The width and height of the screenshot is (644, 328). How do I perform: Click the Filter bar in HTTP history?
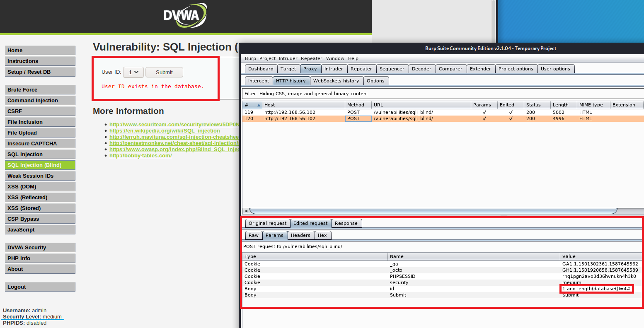point(442,94)
